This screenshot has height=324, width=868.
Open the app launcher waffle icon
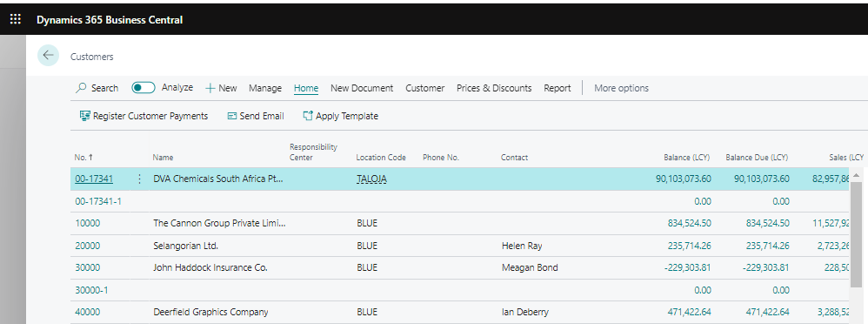[x=16, y=19]
